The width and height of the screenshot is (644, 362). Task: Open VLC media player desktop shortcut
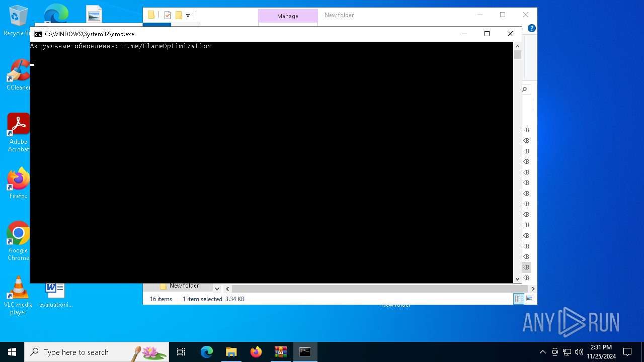(x=18, y=295)
